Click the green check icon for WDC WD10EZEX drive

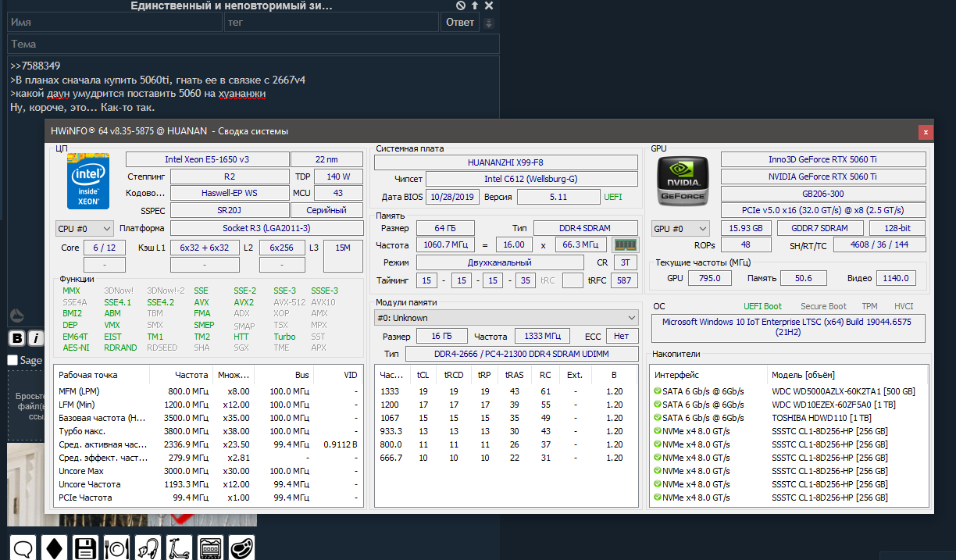click(657, 405)
